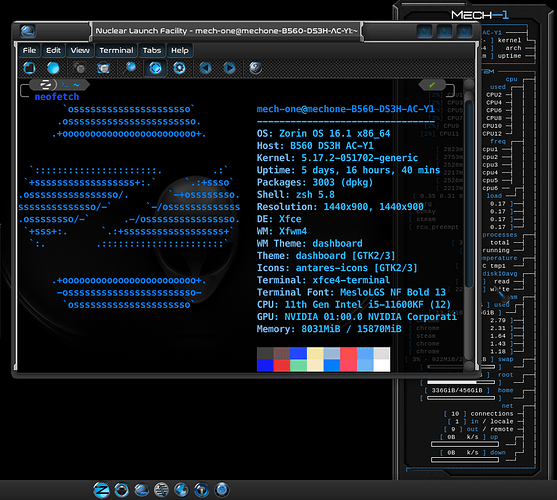Click the 'Kernel: 5.17.2-051702-generic' line
Viewport: 557px width, 500px height.
tap(337, 158)
